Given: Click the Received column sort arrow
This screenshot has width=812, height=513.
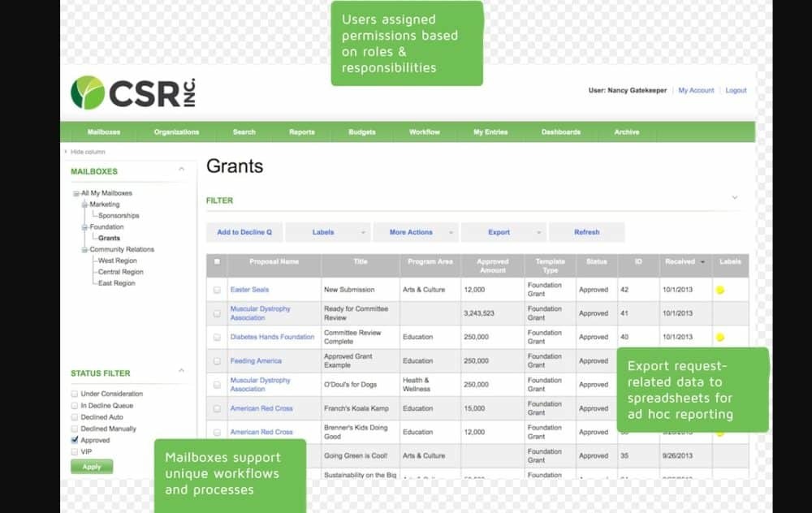Looking at the screenshot, I should [x=702, y=262].
